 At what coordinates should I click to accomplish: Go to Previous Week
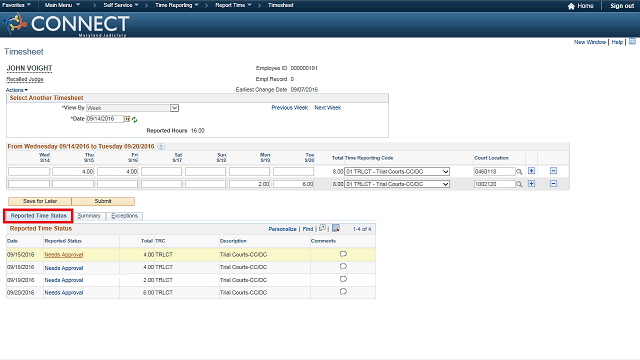click(x=289, y=108)
